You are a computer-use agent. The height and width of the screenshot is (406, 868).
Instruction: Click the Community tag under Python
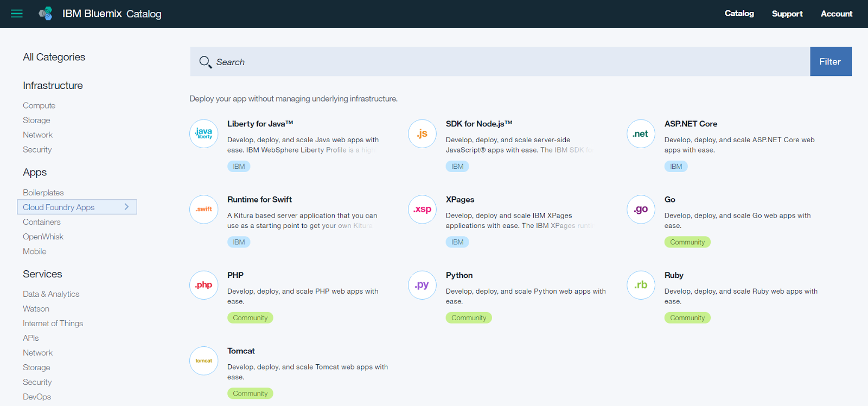(469, 318)
